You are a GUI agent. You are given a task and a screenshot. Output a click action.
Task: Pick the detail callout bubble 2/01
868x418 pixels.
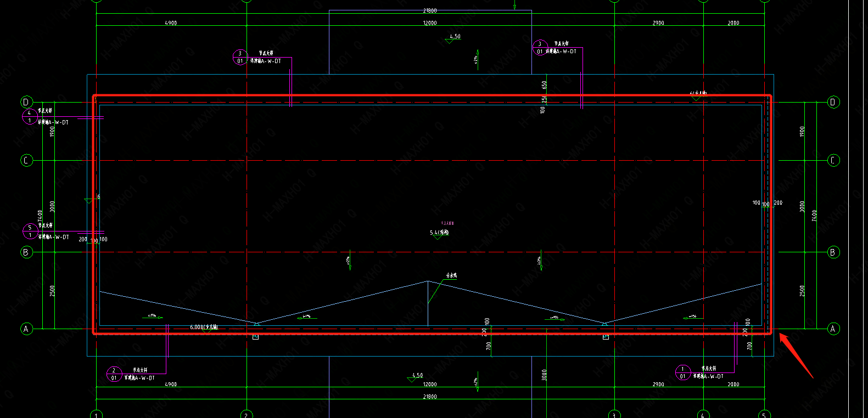(114, 374)
